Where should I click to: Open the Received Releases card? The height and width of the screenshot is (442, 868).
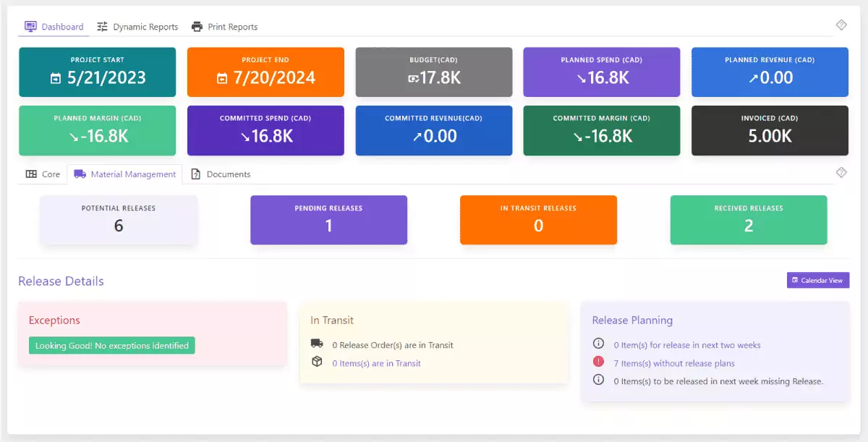[x=749, y=220]
